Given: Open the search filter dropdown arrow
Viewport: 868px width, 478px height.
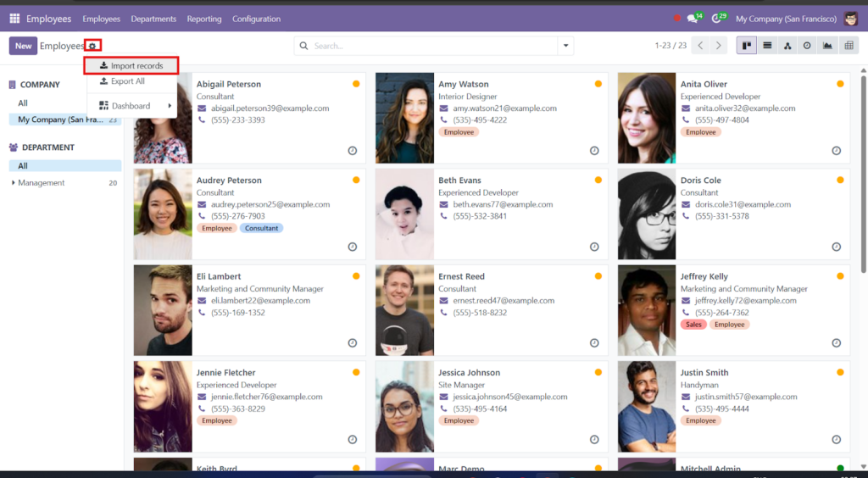Looking at the screenshot, I should (565, 46).
